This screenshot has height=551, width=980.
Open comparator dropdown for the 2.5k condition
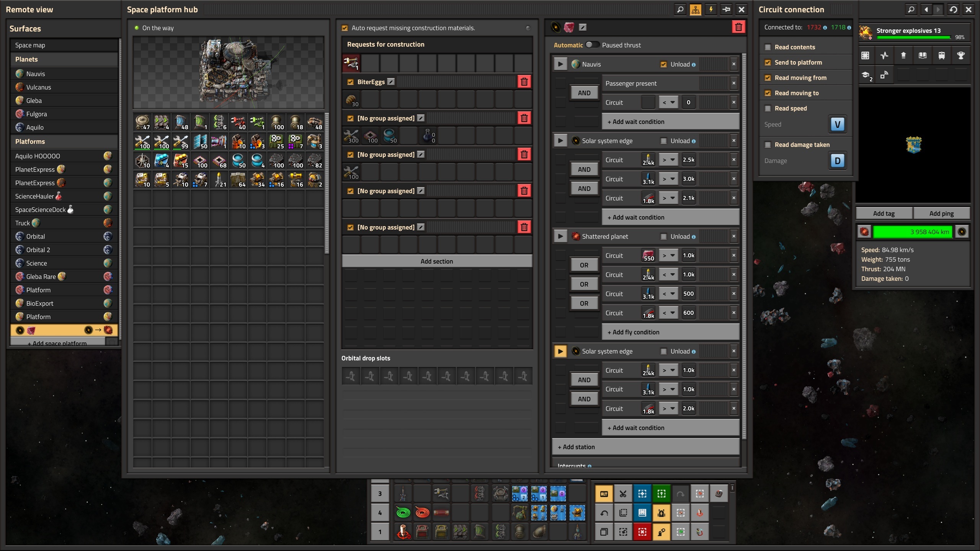click(669, 160)
